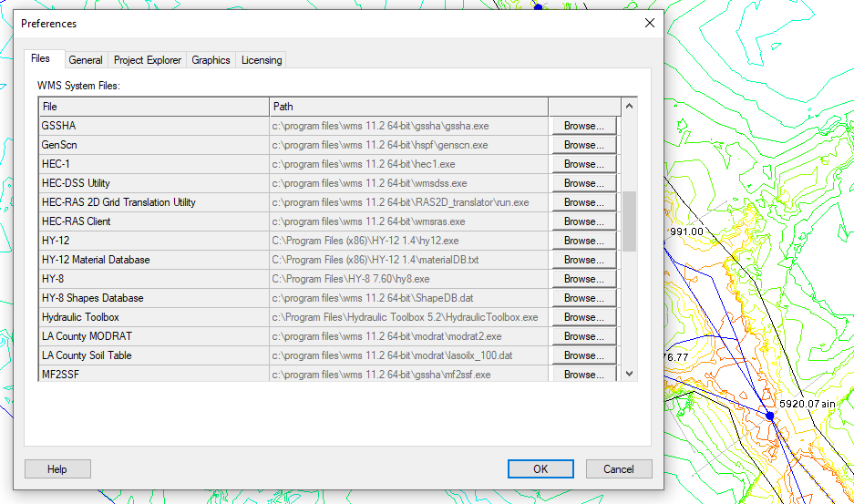
Task: Click the modrat2.exe path cell
Action: coord(409,336)
